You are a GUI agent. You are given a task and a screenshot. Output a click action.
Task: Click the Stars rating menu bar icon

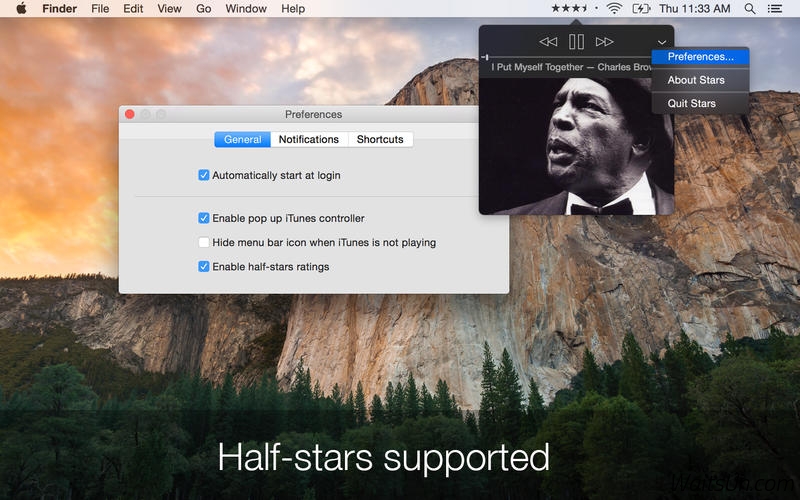pos(569,9)
